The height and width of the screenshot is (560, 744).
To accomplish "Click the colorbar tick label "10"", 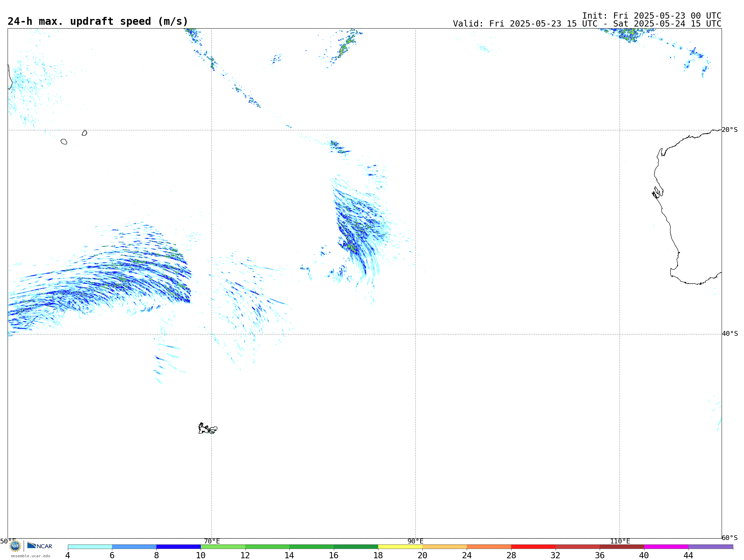I will (x=201, y=555).
